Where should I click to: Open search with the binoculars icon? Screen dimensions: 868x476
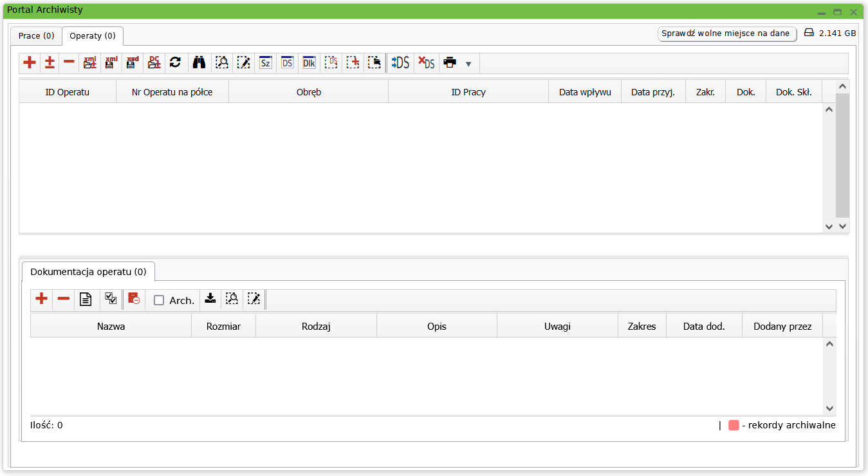(199, 62)
